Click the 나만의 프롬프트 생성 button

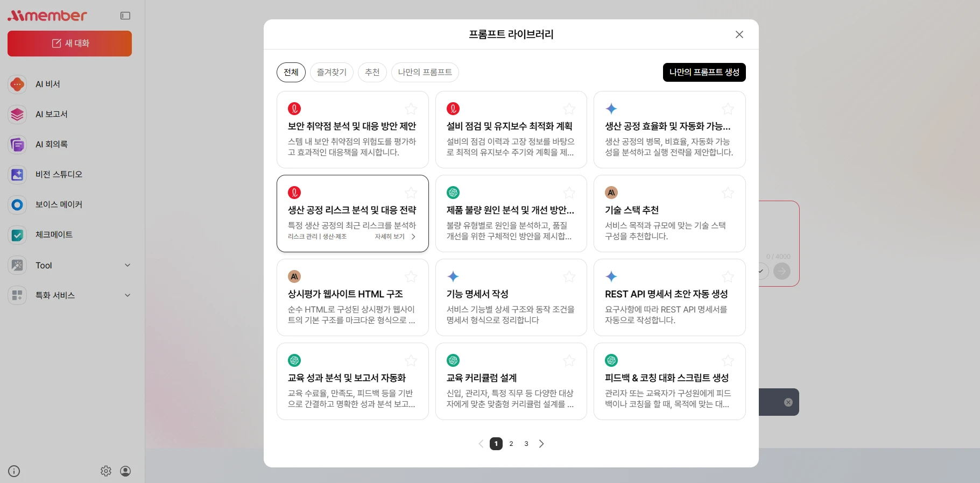[x=704, y=73]
